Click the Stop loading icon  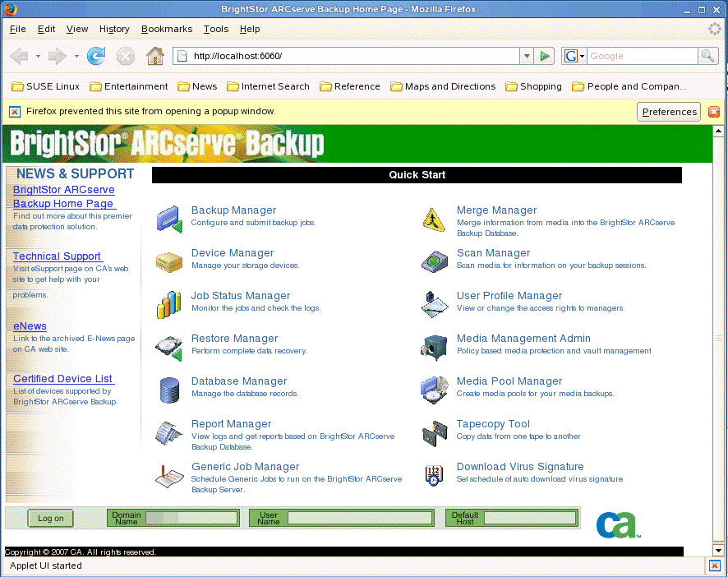[126, 56]
